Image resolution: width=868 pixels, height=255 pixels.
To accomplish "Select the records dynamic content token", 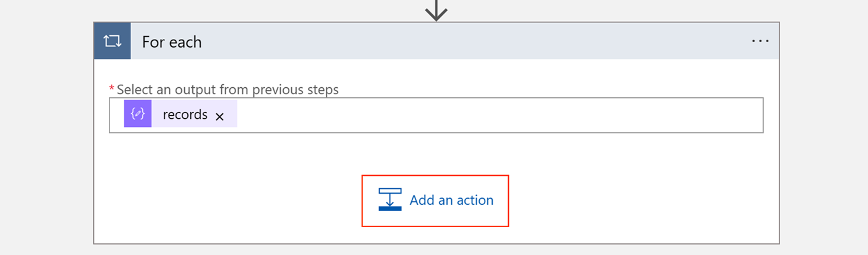I will coord(185,115).
